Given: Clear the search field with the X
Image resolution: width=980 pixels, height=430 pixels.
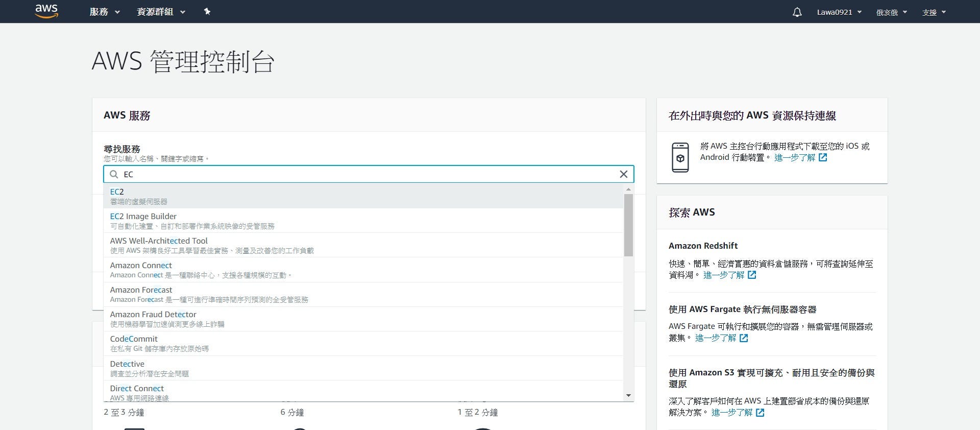Looking at the screenshot, I should [623, 174].
